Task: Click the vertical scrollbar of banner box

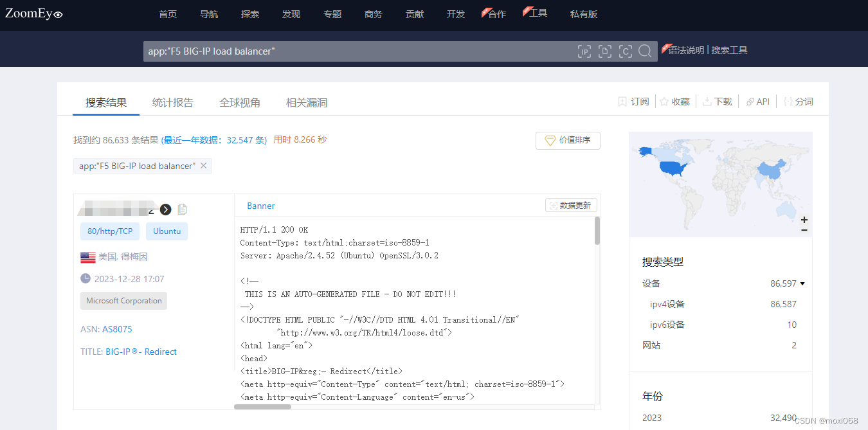Action: point(597,231)
